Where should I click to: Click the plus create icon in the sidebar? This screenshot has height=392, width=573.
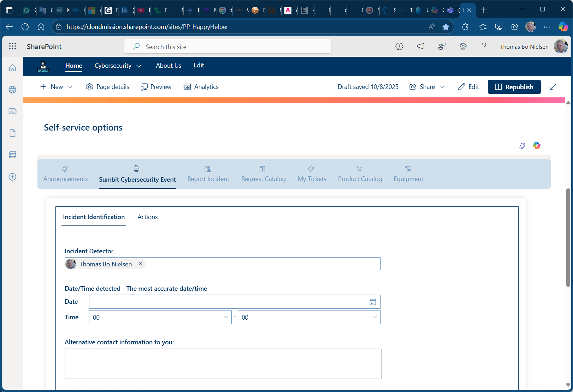(12, 177)
